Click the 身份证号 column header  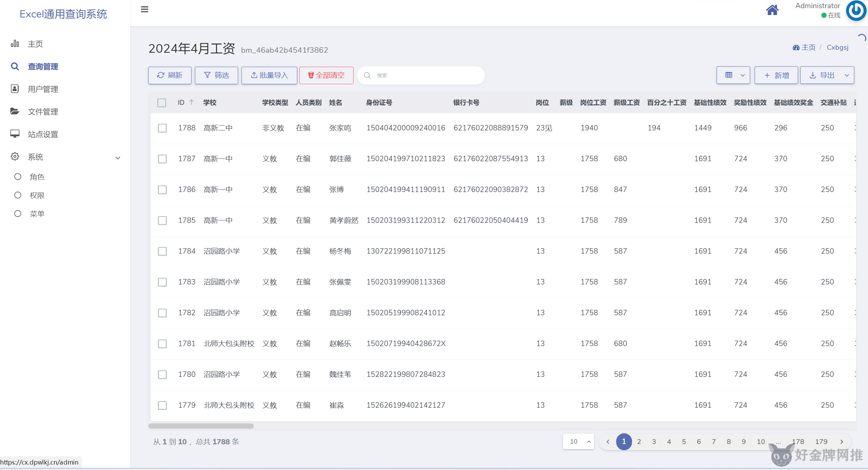pyautogui.click(x=379, y=103)
